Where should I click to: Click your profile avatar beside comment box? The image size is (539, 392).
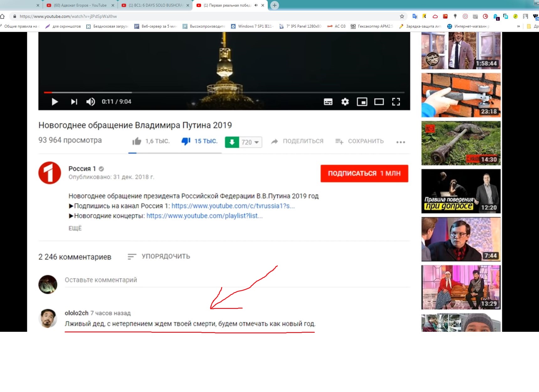pos(48,284)
